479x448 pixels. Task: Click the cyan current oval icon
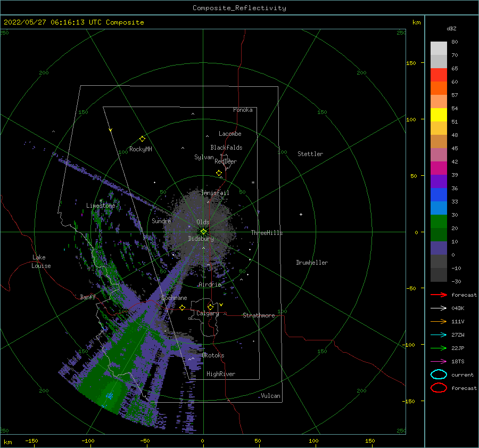[x=439, y=374]
